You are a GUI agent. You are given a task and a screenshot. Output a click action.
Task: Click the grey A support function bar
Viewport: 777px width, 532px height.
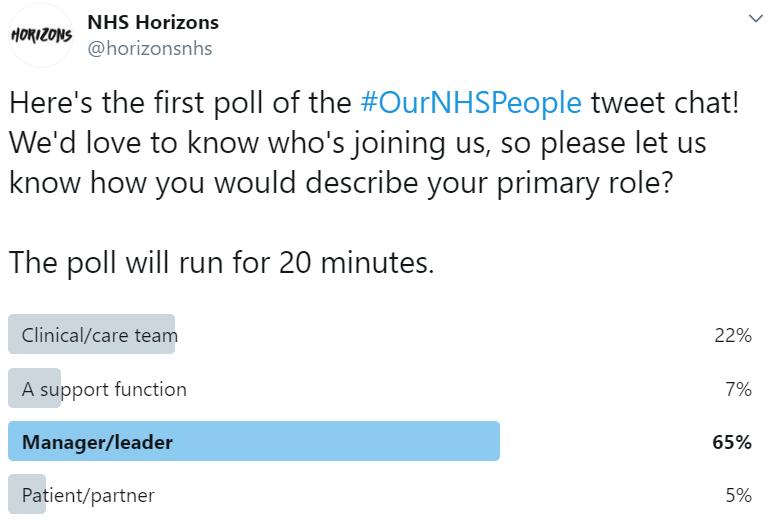(34, 388)
